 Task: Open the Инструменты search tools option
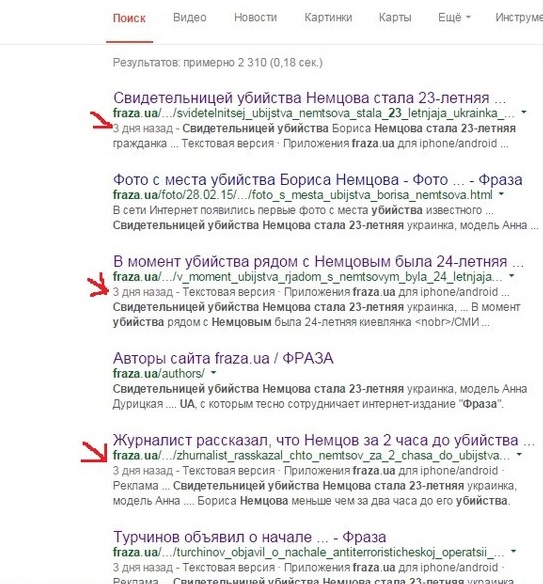(x=519, y=18)
